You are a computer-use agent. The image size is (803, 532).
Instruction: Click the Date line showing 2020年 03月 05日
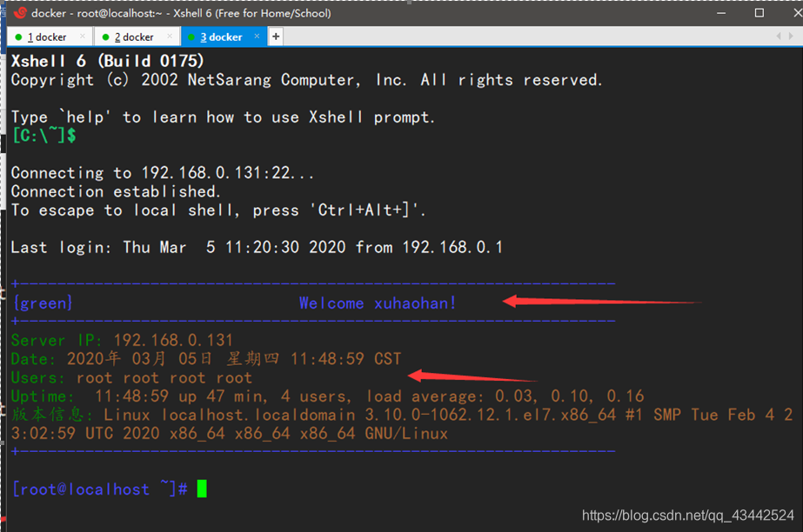[206, 359]
